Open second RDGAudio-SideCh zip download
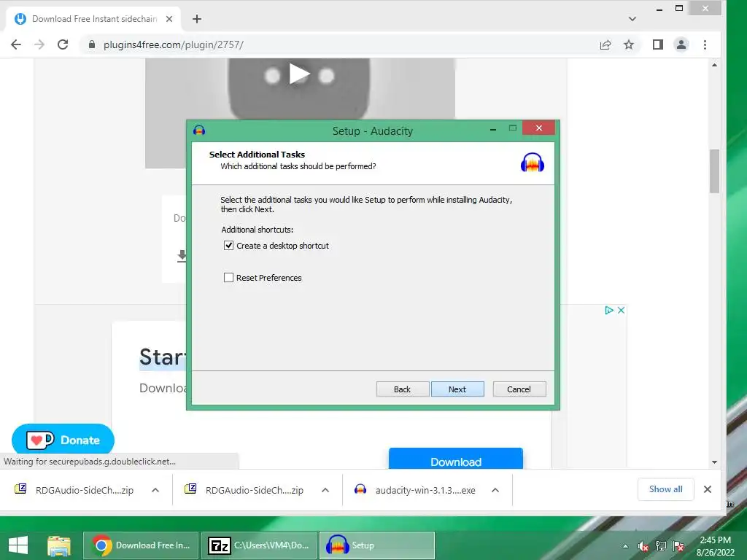Image resolution: width=747 pixels, height=560 pixels. (245, 490)
